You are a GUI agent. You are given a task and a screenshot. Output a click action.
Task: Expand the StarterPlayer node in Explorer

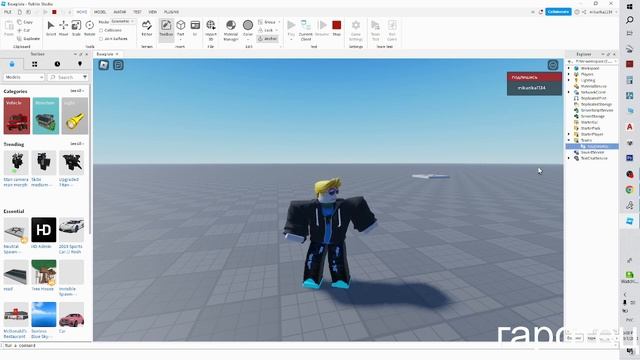click(569, 134)
